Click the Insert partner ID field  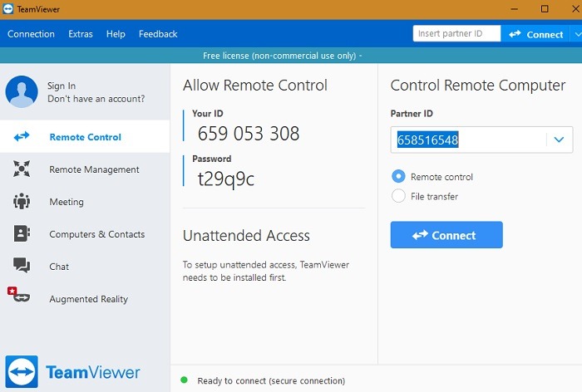(457, 34)
